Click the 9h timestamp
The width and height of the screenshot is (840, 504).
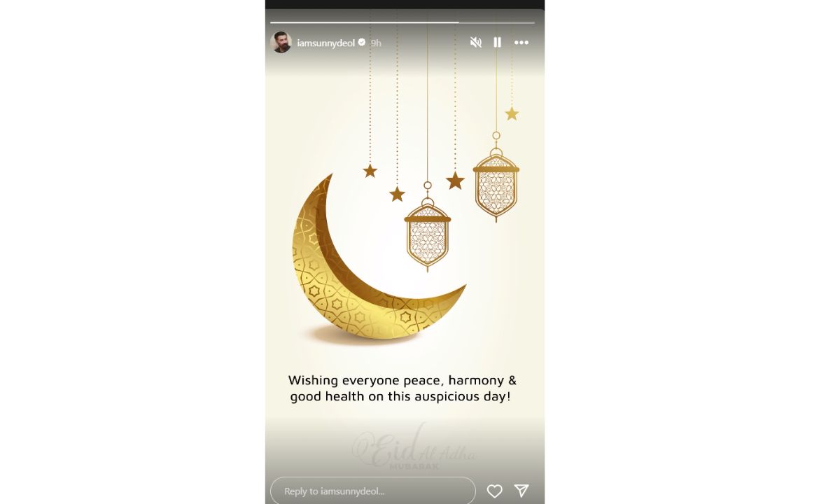[376, 43]
